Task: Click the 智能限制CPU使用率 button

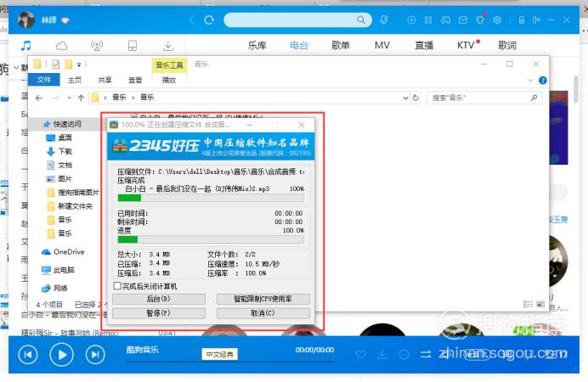Action: pos(263,299)
